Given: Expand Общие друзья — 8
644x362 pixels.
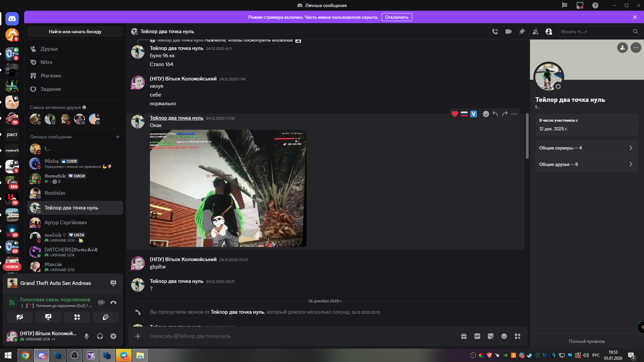Looking at the screenshot, I should pyautogui.click(x=587, y=164).
